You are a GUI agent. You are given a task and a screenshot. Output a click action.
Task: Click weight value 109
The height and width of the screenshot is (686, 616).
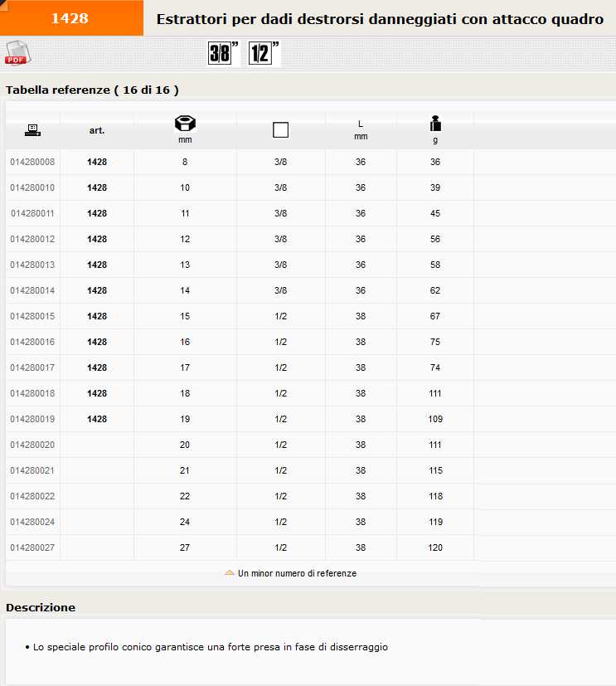435,419
